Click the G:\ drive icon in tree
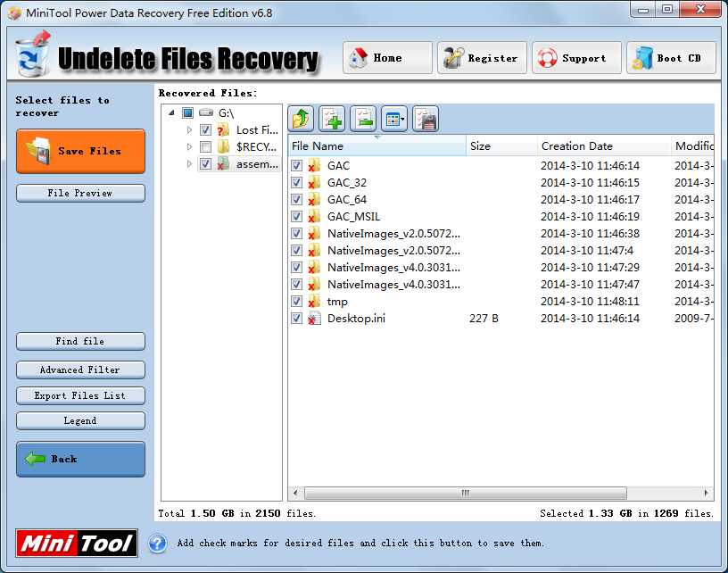Viewport: 728px width, 573px height. [x=206, y=112]
